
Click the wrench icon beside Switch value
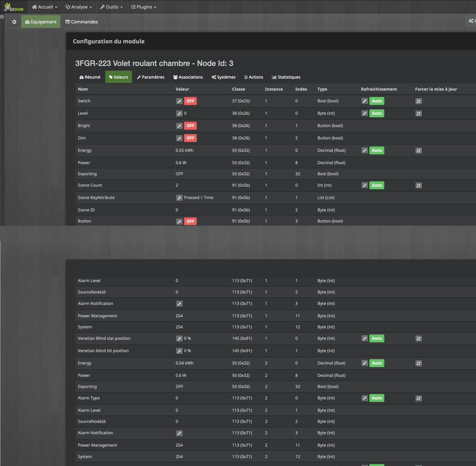click(180, 101)
